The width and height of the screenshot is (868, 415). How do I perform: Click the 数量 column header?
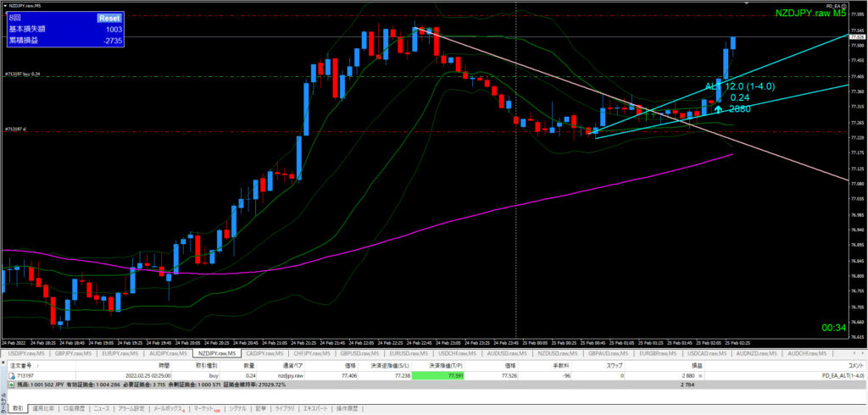point(250,366)
